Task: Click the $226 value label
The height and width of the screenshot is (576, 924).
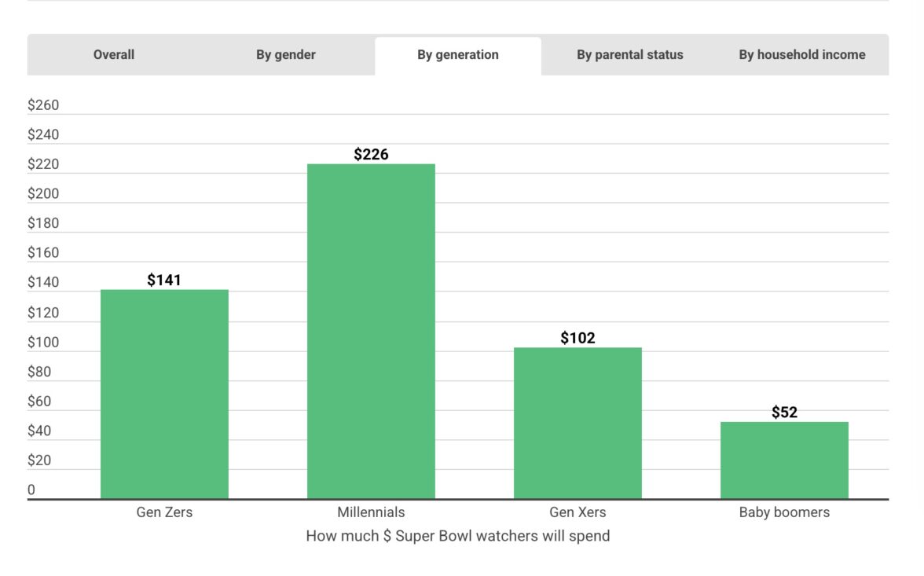Action: 371,154
